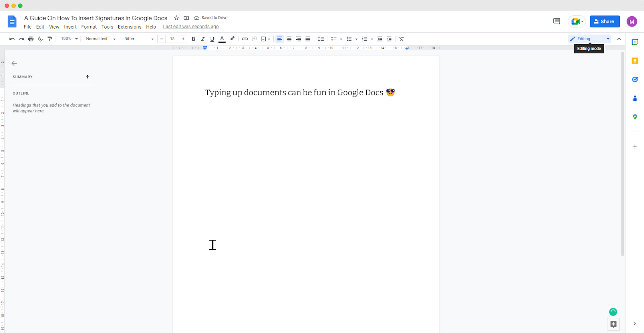
Task: Open the Explore button at bottom right
Action: click(x=613, y=324)
